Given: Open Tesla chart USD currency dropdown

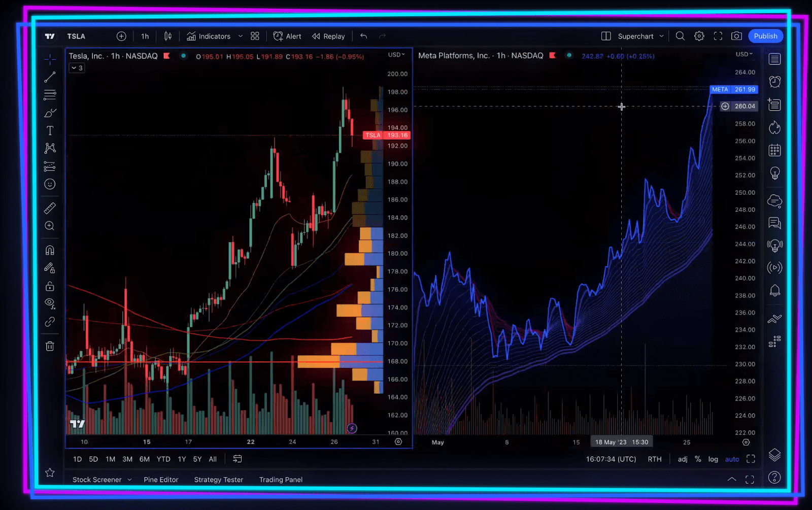Looking at the screenshot, I should coord(396,54).
